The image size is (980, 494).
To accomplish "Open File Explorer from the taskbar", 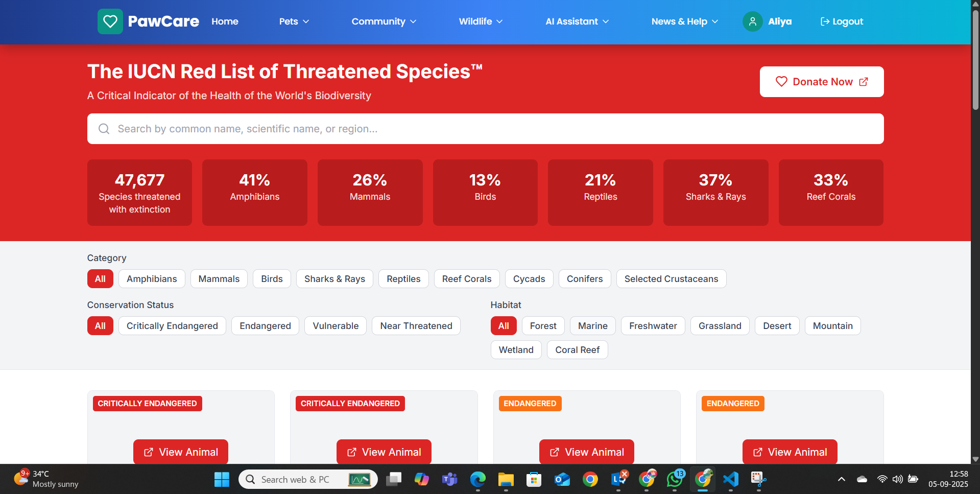I will [x=506, y=479].
